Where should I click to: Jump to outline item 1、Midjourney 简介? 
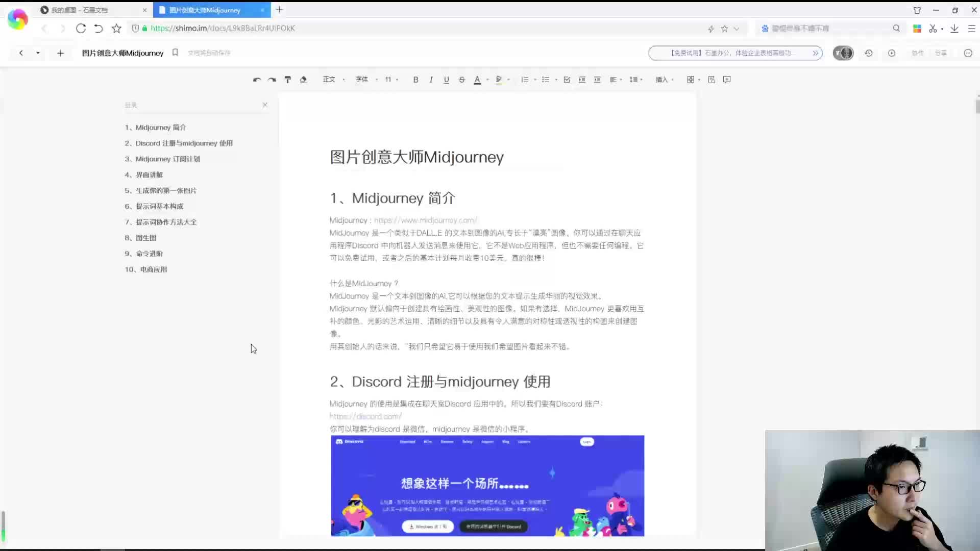155,128
